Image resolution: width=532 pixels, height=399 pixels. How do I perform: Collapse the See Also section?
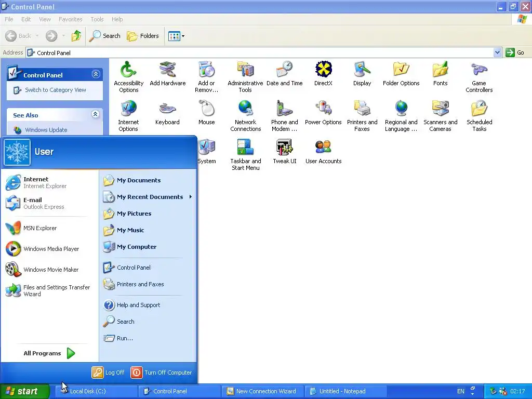[96, 114]
